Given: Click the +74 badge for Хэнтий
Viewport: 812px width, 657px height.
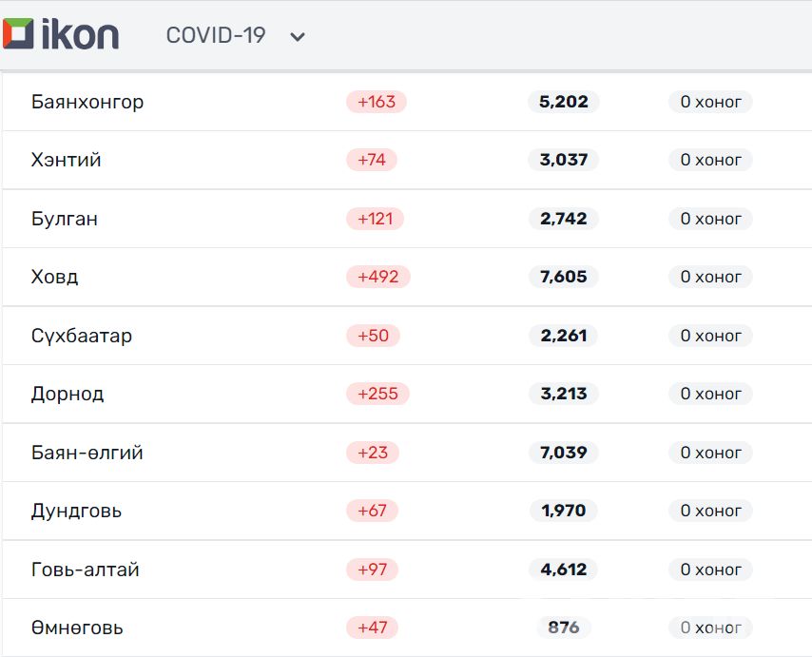Looking at the screenshot, I should pos(372,160).
